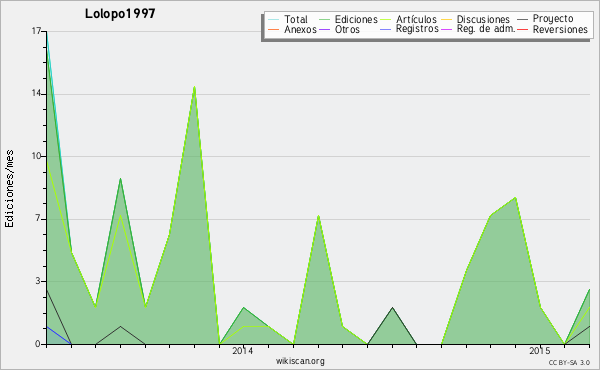Select the Artículos legend entry
The width and height of the screenshot is (600, 370).
416,19
